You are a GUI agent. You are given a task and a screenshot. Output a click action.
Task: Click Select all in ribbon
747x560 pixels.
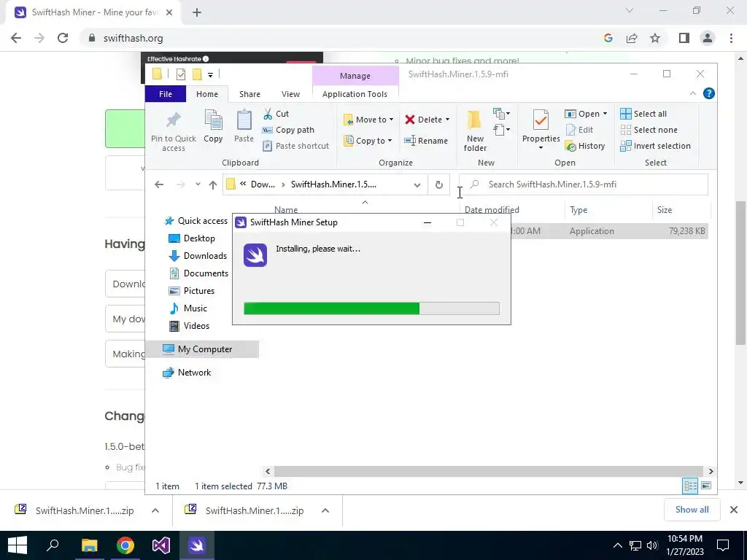pyautogui.click(x=643, y=114)
